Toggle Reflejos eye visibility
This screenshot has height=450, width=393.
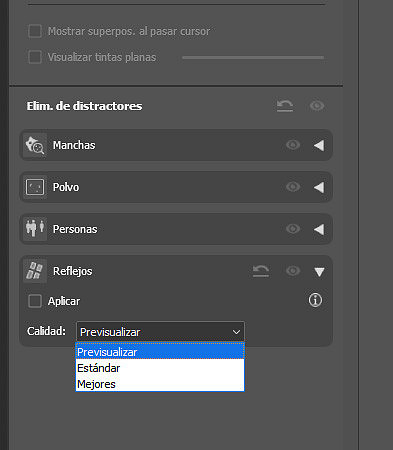(293, 271)
